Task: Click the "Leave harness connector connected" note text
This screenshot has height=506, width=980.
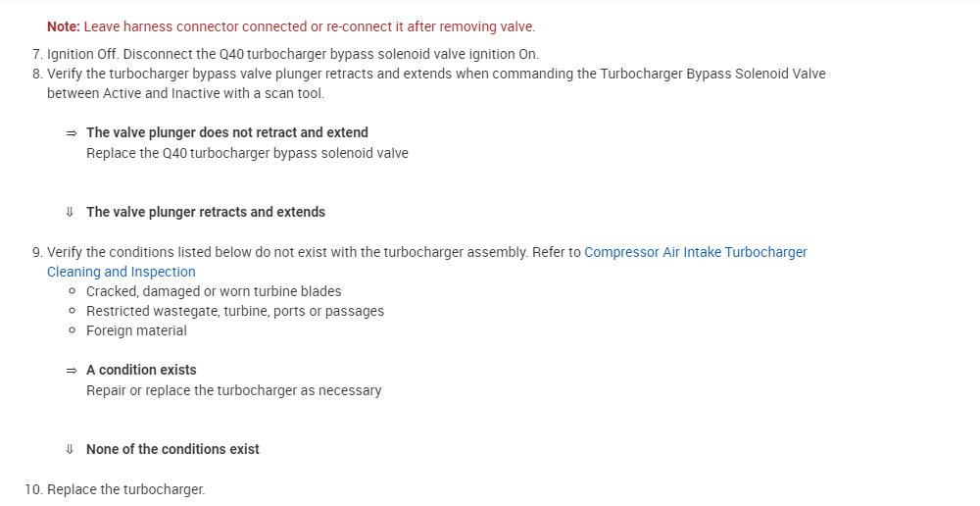Action: point(309,26)
